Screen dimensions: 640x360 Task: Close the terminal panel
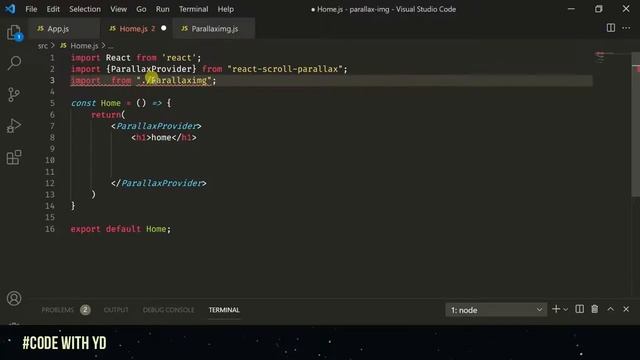coord(626,309)
